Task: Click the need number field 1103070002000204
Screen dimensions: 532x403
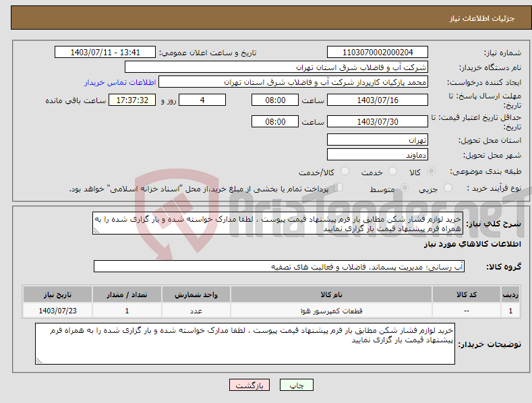Action: click(x=378, y=53)
